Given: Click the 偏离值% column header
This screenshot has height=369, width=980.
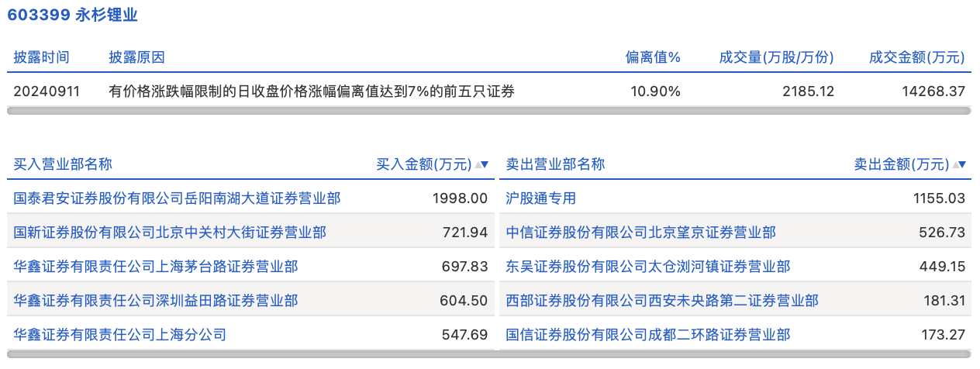Looking at the screenshot, I should click(653, 57).
